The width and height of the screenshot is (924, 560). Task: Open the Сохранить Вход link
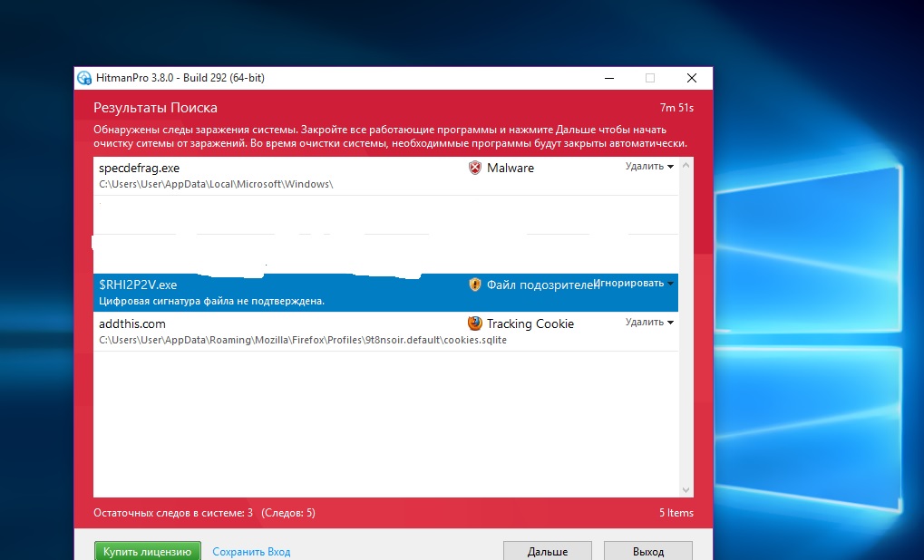tap(251, 552)
